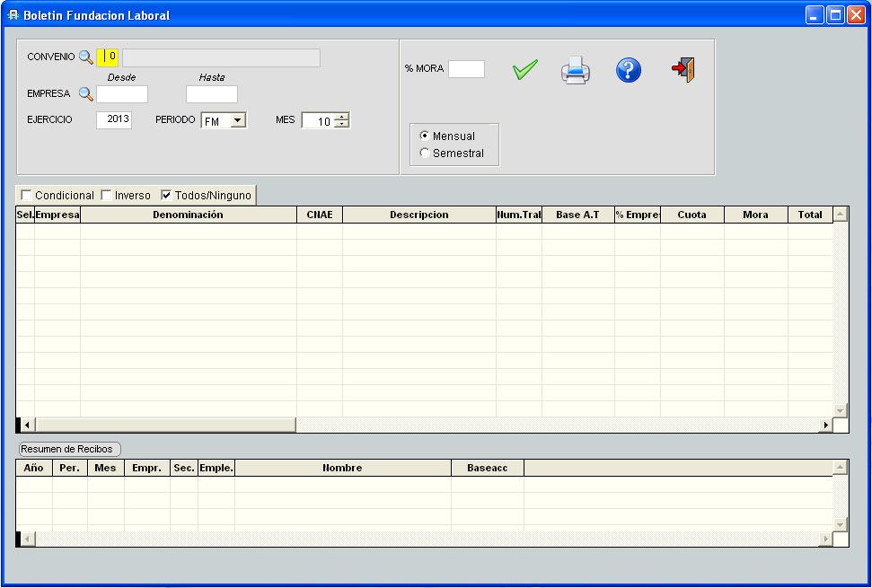
Task: Click the Per. column header
Action: point(69,468)
